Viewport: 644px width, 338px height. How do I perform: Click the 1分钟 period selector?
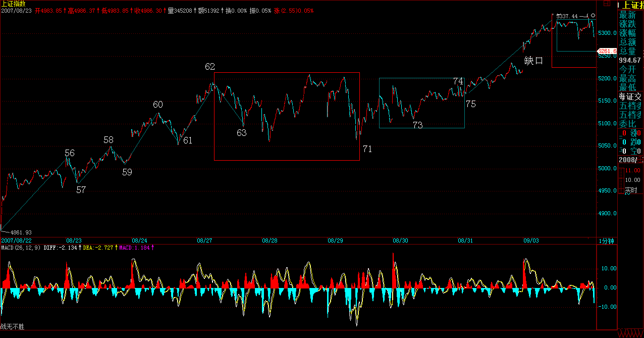(606, 241)
